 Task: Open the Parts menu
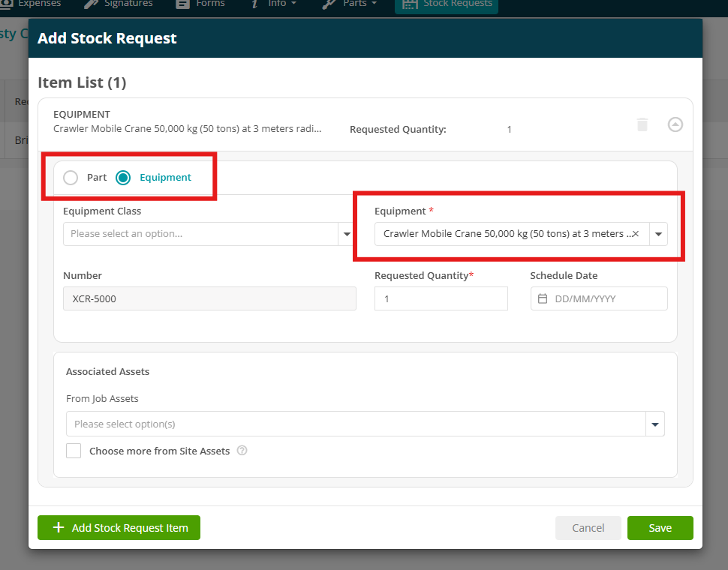[349, 4]
